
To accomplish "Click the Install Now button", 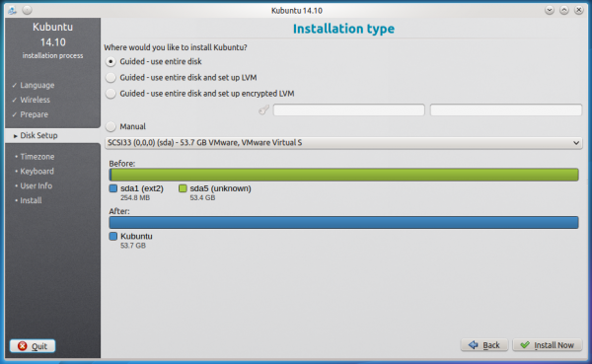I will (547, 345).
